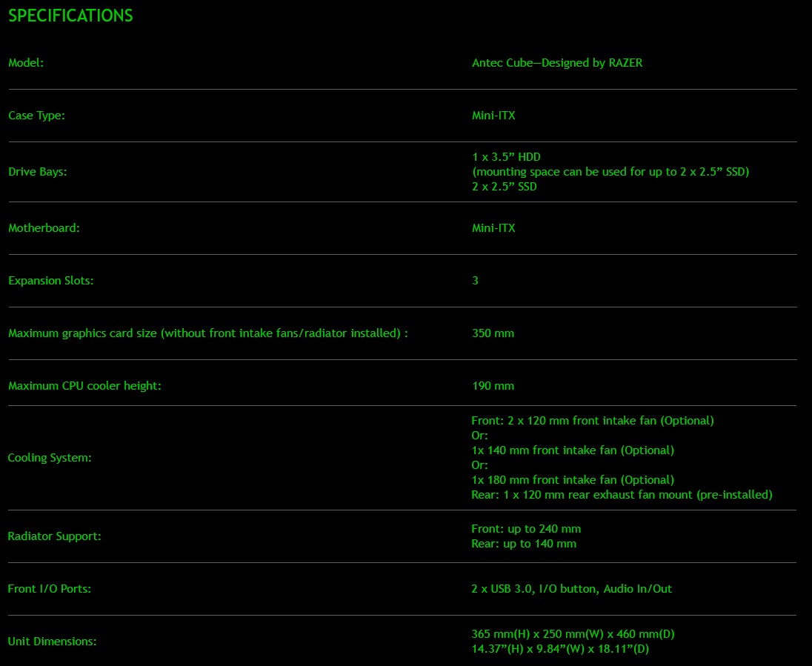Click the "1x 180 mm front intake fan" line
812x666 pixels.
(x=573, y=480)
